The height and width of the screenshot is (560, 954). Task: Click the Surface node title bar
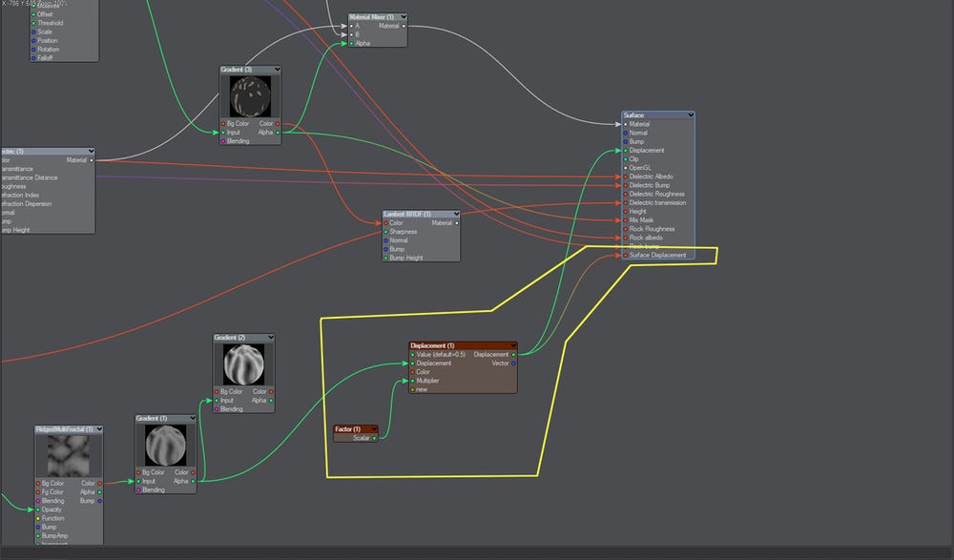(657, 115)
